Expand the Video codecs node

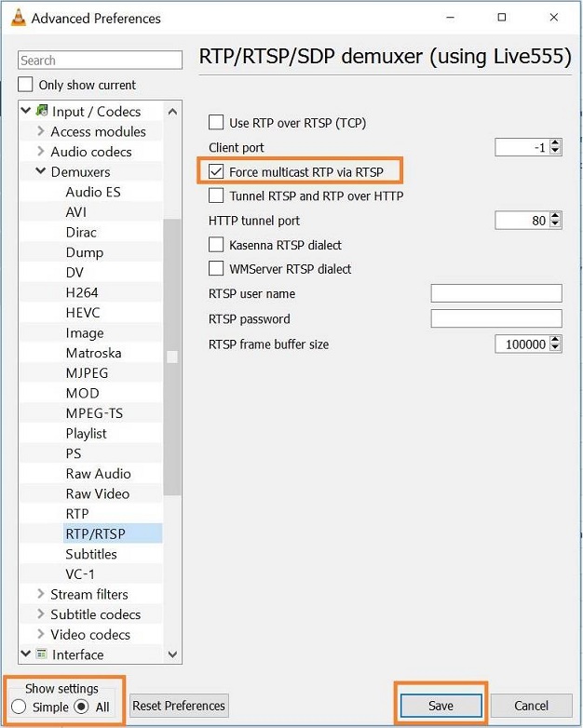pos(41,635)
